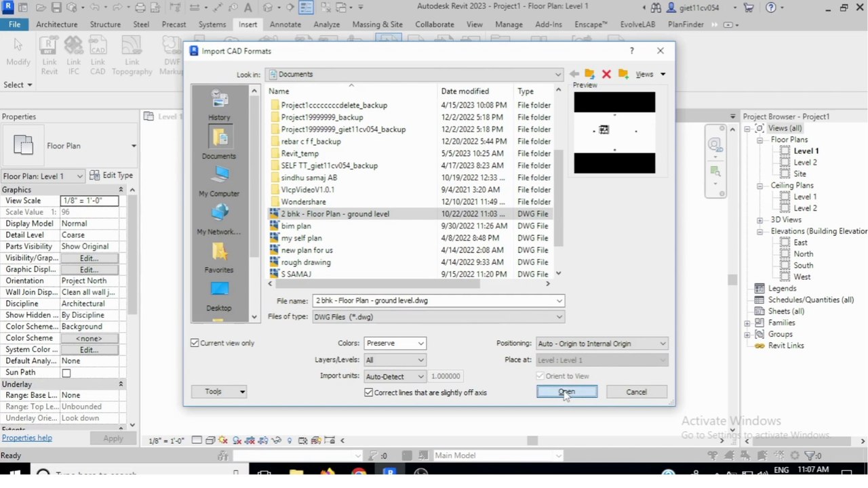This screenshot has height=488, width=868.
Task: Click the Autodesk App Store cart icon
Action: (749, 7)
